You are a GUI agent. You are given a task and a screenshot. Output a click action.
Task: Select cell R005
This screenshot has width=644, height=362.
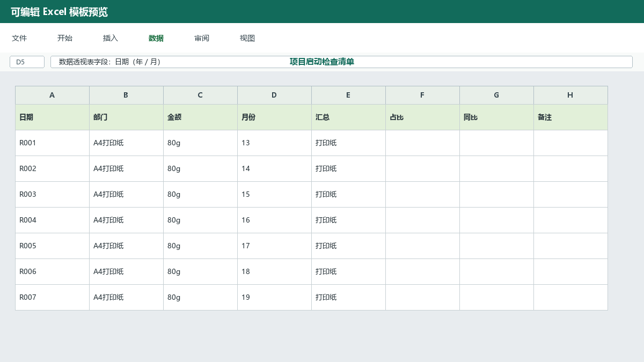[x=52, y=246]
